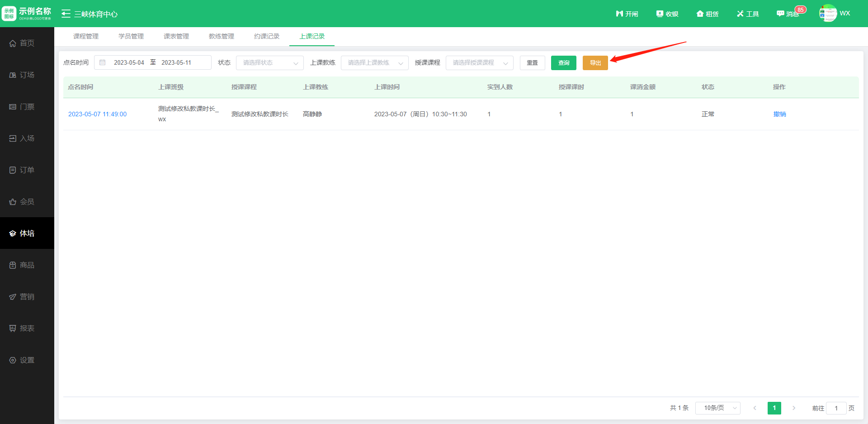868x424 pixels.
Task: Click the orange 导出 export button
Action: coord(595,63)
